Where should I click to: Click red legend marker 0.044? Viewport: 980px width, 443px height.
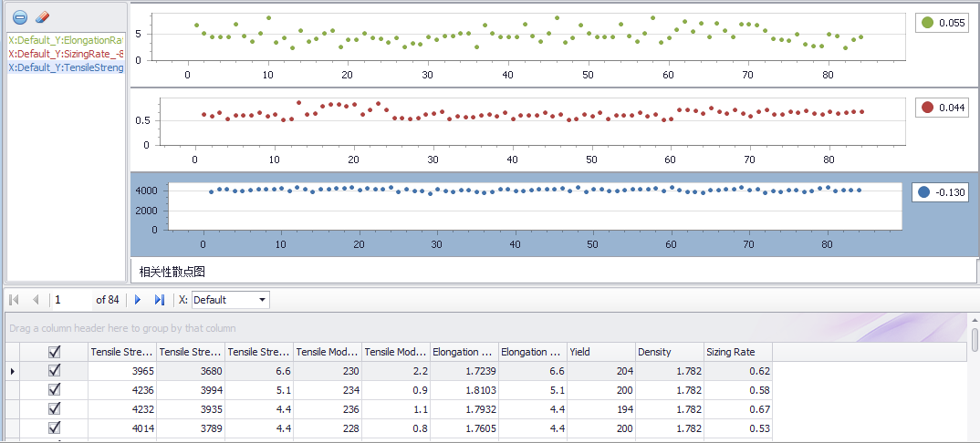[927, 108]
